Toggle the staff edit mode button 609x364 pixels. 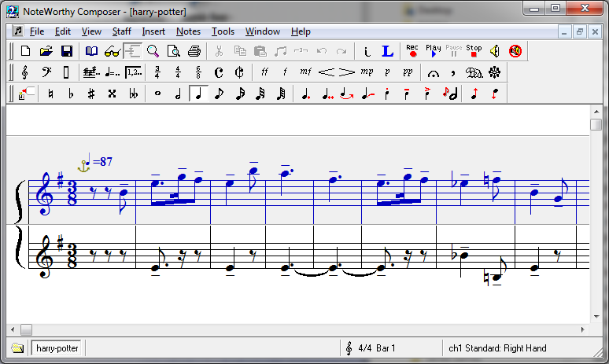[132, 51]
